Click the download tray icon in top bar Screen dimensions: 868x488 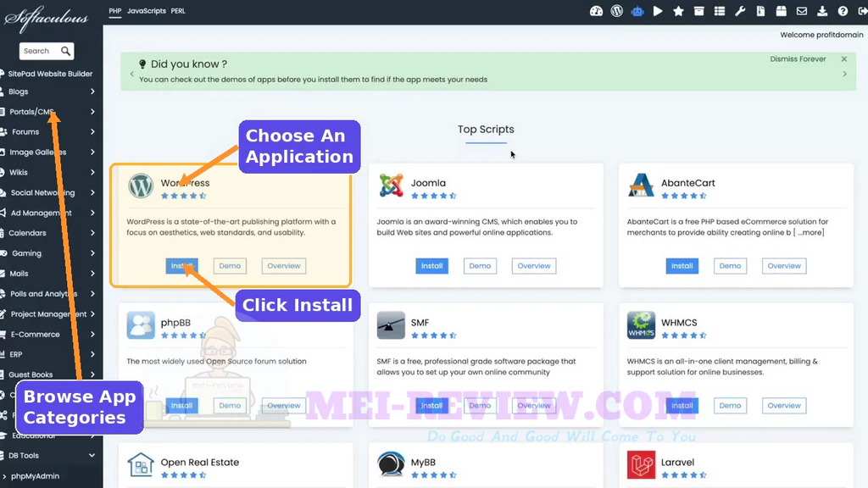[x=822, y=11]
